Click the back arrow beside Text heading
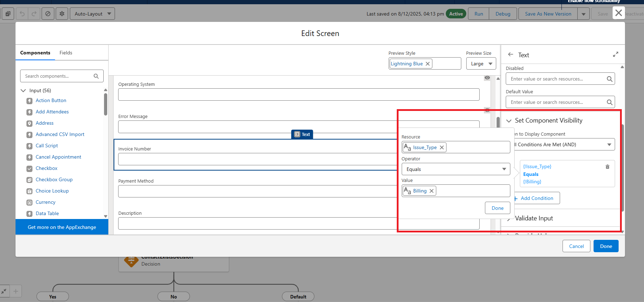The height and width of the screenshot is (302, 644). (x=510, y=55)
